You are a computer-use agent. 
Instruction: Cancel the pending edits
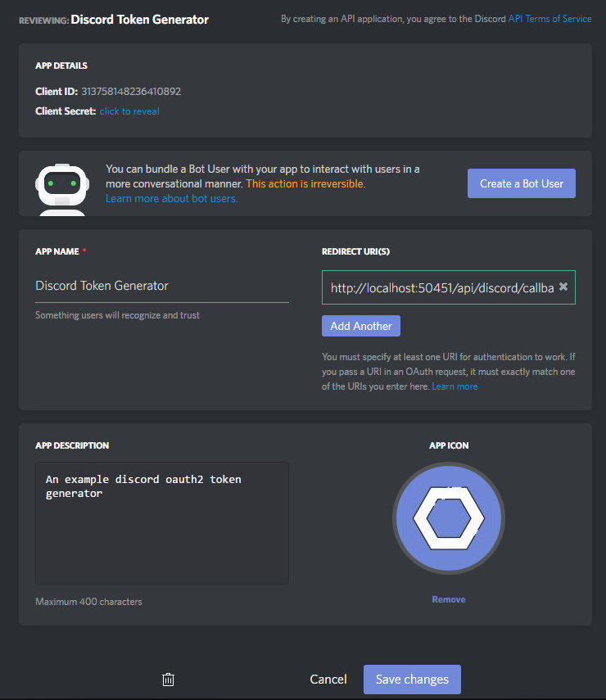click(328, 679)
